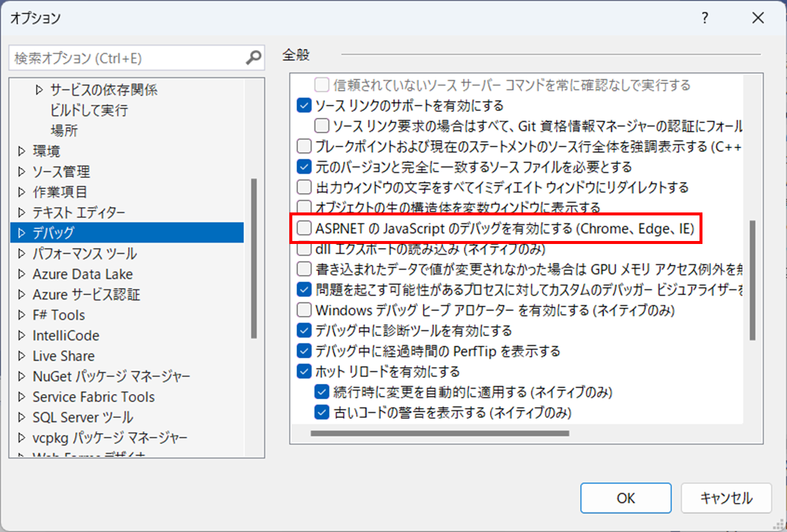The height and width of the screenshot is (532, 787).
Task: Click the search magnifier icon
Action: (x=254, y=58)
